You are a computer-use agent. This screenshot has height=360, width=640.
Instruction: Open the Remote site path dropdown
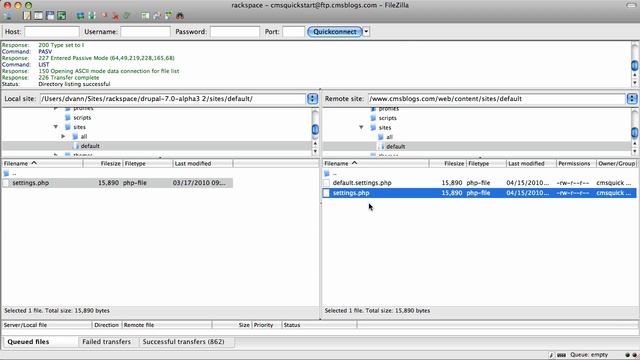pos(632,99)
